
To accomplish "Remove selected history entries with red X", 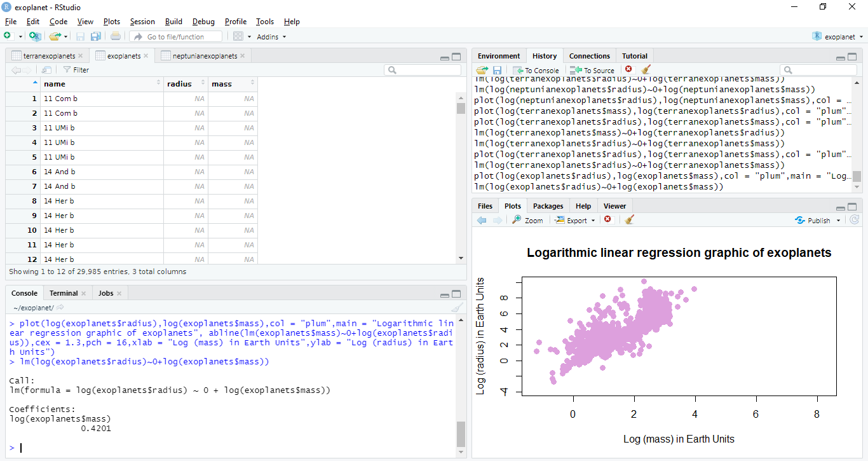I will click(628, 69).
